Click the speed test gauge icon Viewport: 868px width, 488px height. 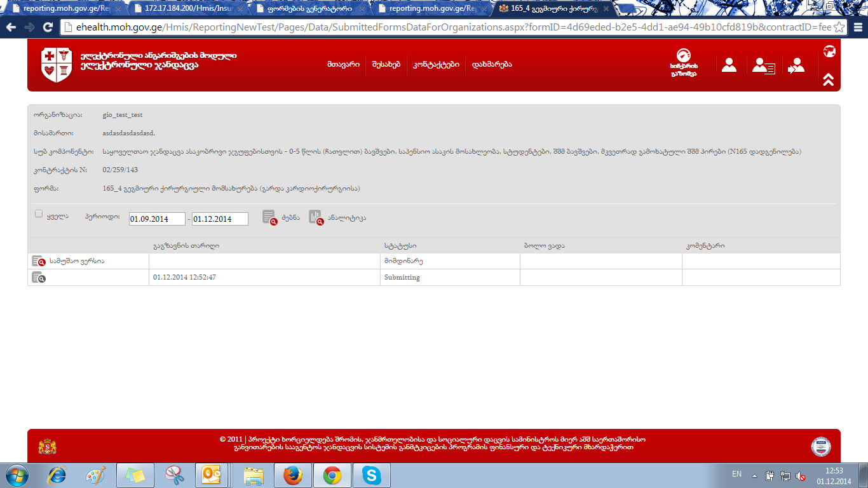pyautogui.click(x=684, y=57)
